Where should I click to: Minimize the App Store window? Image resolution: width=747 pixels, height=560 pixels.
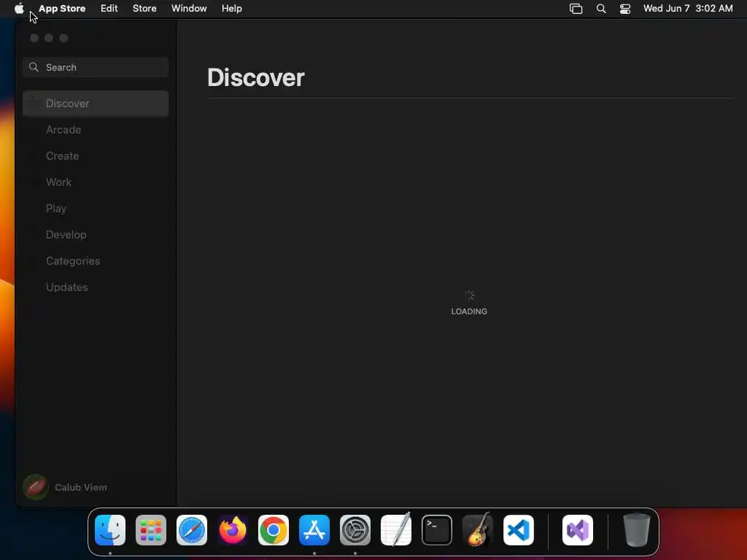point(49,38)
